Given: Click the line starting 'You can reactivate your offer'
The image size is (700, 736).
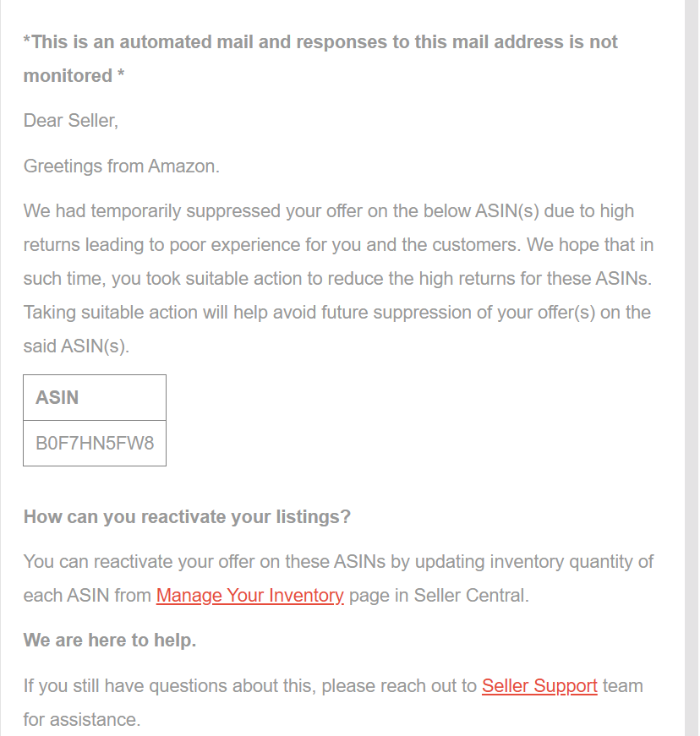Looking at the screenshot, I should pyautogui.click(x=338, y=561).
